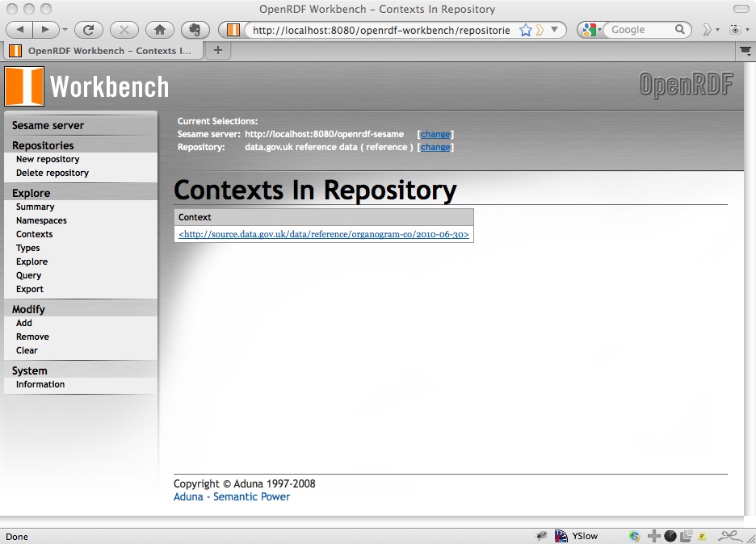756x544 pixels.
Task: Open Types in the sidebar
Action: (28, 248)
